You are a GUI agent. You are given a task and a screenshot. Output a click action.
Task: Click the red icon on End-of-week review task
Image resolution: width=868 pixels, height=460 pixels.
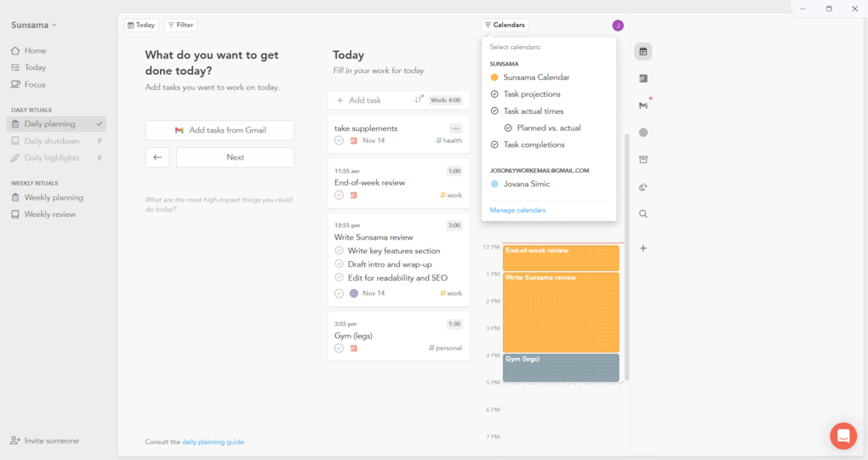coord(354,196)
